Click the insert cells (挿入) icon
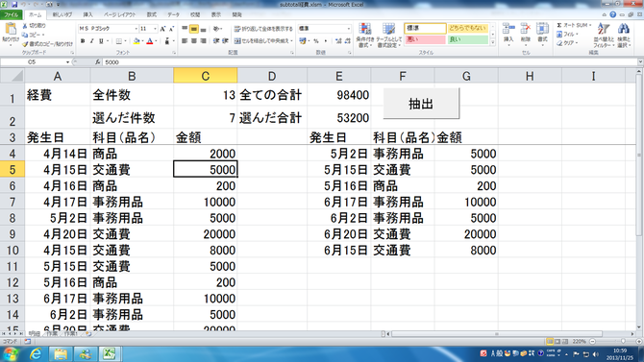 point(508,30)
